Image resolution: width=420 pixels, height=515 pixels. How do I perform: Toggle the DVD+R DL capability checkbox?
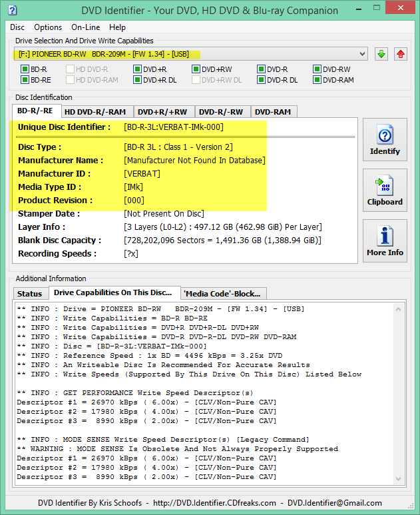click(137, 80)
